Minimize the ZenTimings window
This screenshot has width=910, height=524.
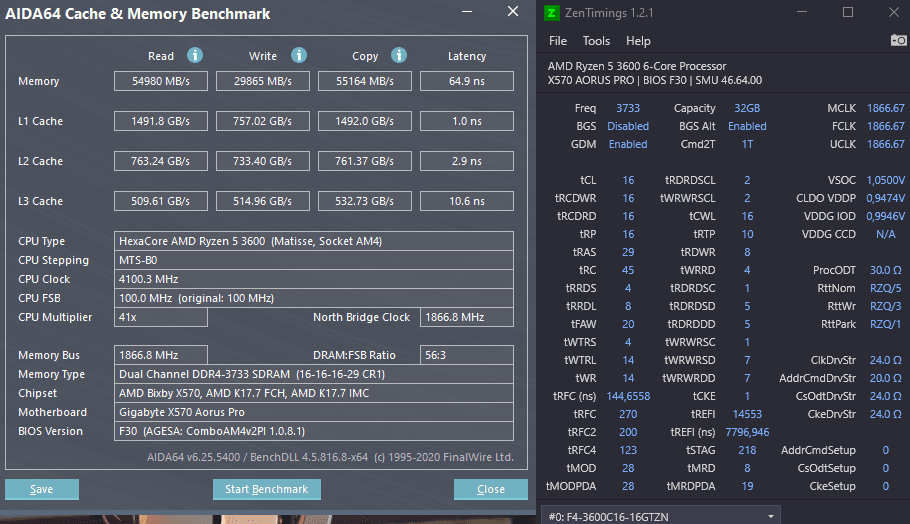802,12
